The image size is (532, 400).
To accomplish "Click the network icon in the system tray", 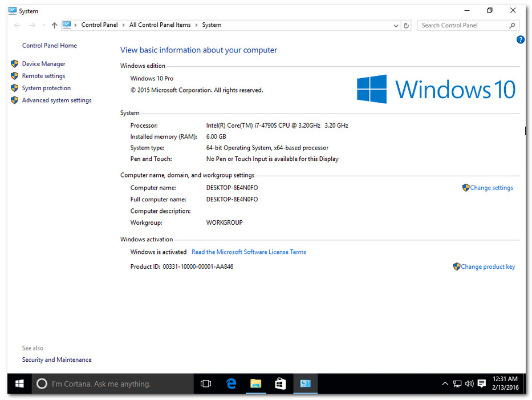I will point(457,383).
